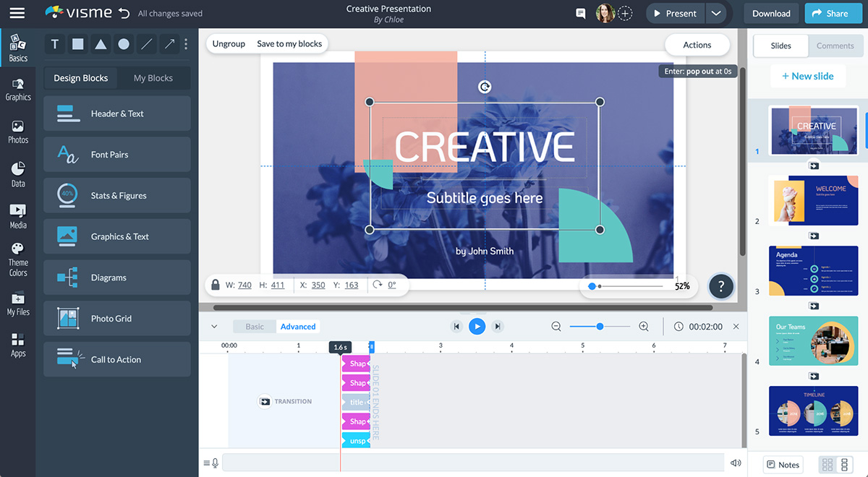This screenshot has height=477, width=868.
Task: Open the rotation angle control
Action: pos(388,285)
